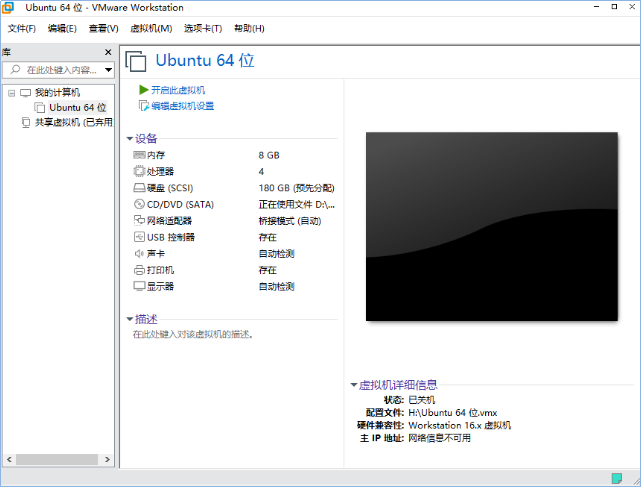The width and height of the screenshot is (642, 487).
Task: Click the VM description text field
Action: tap(193, 335)
